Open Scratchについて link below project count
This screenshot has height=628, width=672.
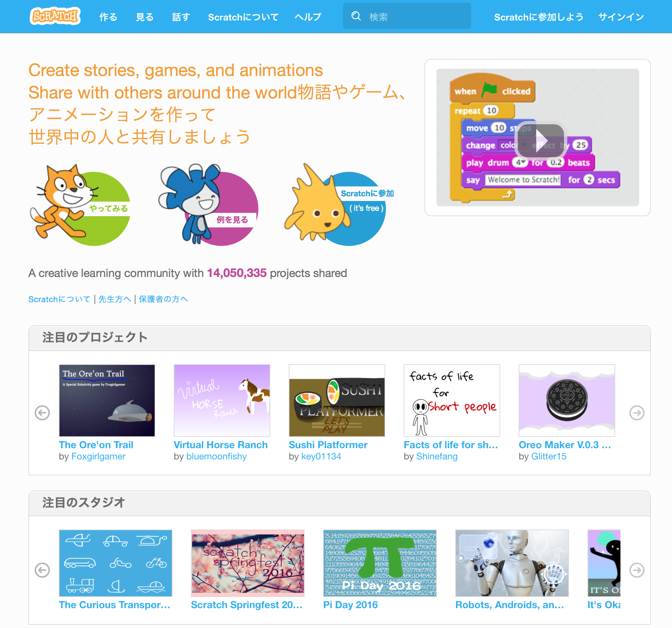(x=59, y=299)
